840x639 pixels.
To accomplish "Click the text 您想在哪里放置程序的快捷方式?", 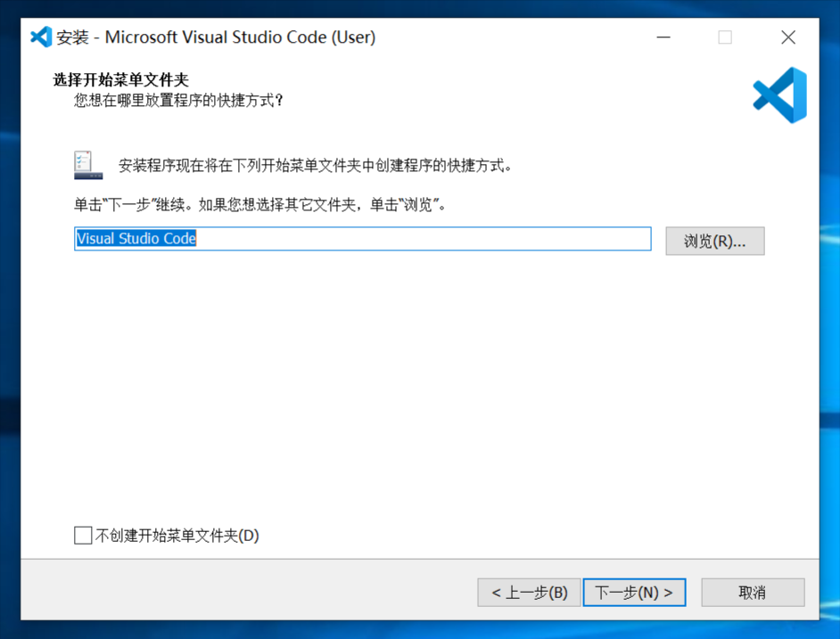I will 178,100.
